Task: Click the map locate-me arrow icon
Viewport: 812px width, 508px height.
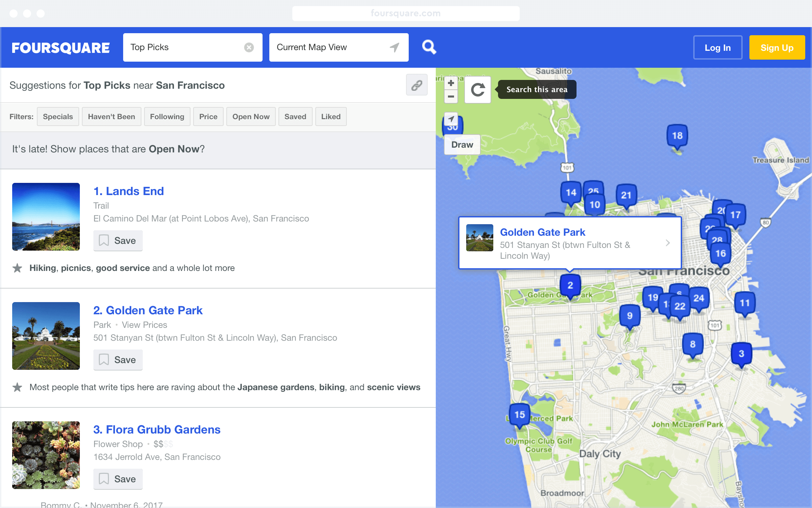Action: (451, 119)
